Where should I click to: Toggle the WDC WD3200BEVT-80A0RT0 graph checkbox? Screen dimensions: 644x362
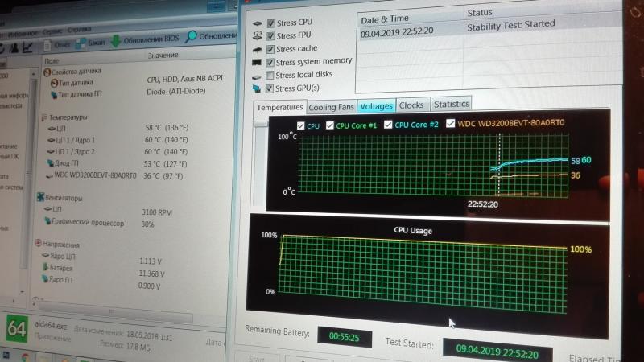[x=451, y=123]
